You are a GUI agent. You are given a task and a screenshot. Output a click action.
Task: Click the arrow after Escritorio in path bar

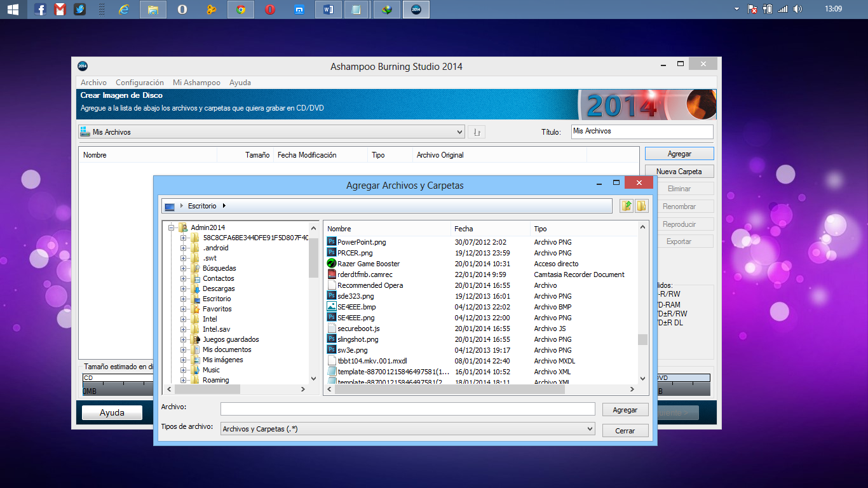[x=224, y=206]
